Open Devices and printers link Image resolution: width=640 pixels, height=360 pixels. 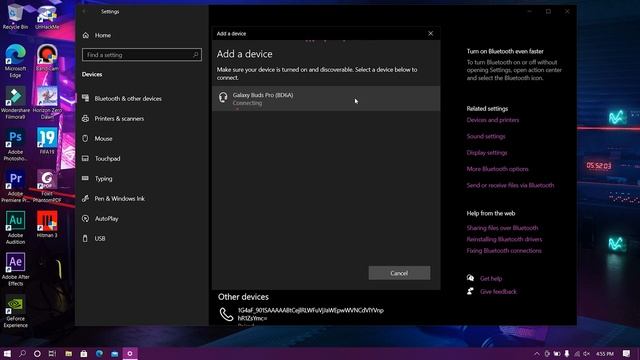coord(493,120)
